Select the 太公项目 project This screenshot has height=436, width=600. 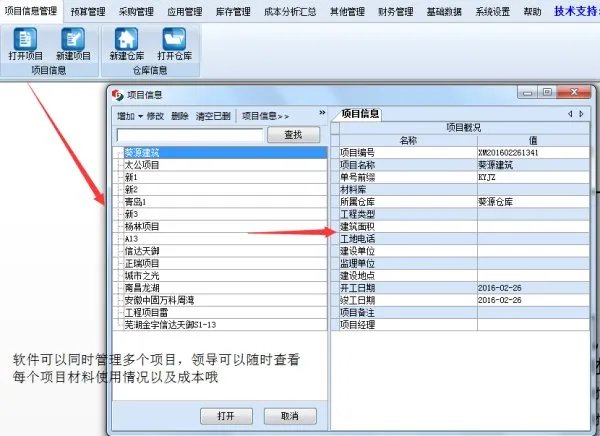coord(225,165)
